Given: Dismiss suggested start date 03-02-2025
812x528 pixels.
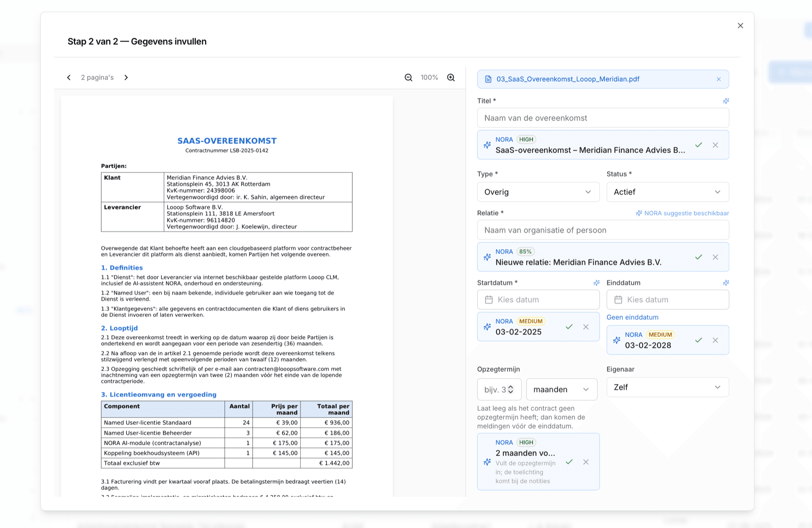Looking at the screenshot, I should click(586, 327).
